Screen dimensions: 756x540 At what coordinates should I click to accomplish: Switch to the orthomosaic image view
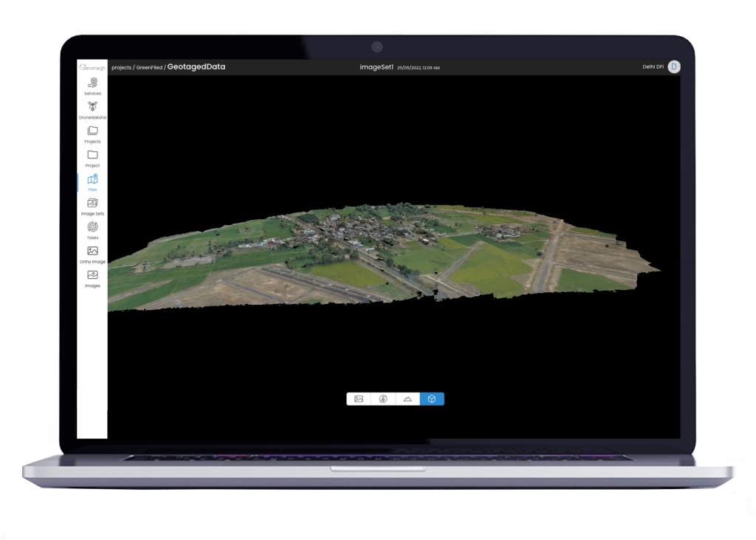(x=359, y=399)
